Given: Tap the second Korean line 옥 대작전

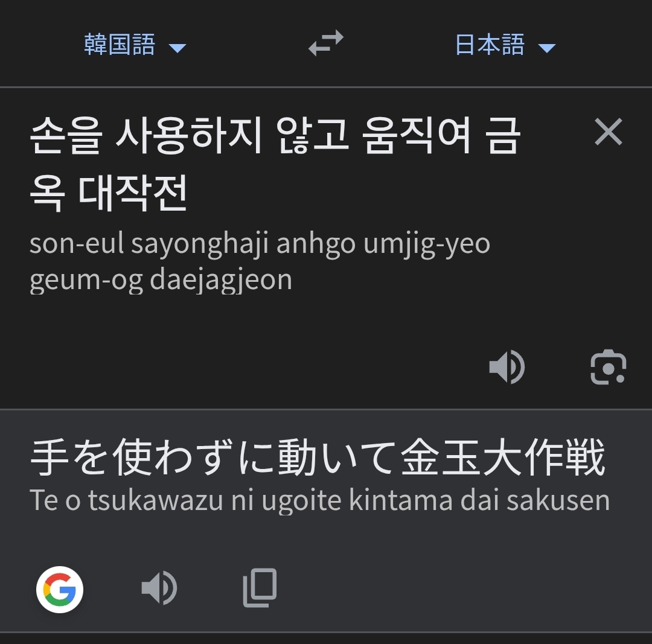Looking at the screenshot, I should tap(109, 193).
